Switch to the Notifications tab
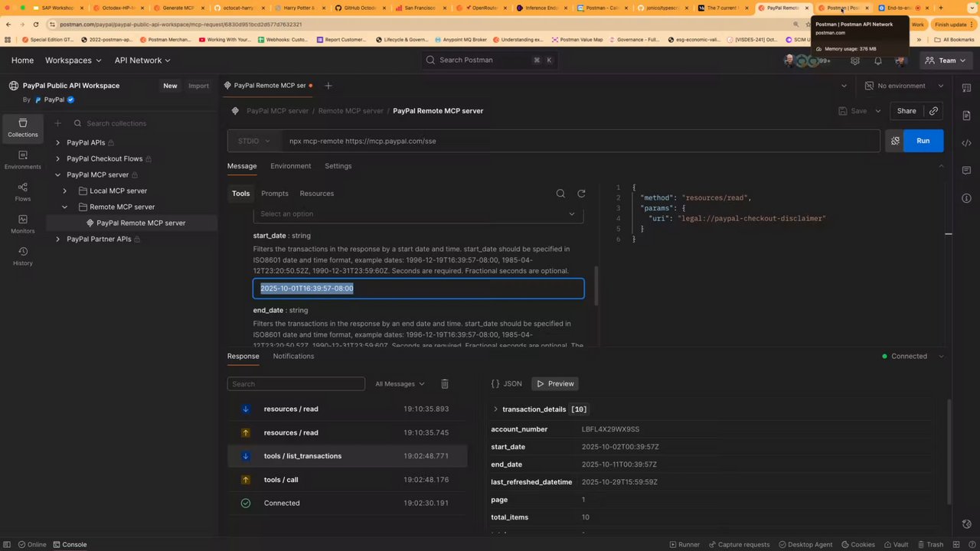This screenshot has width=980, height=551. pos(293,356)
